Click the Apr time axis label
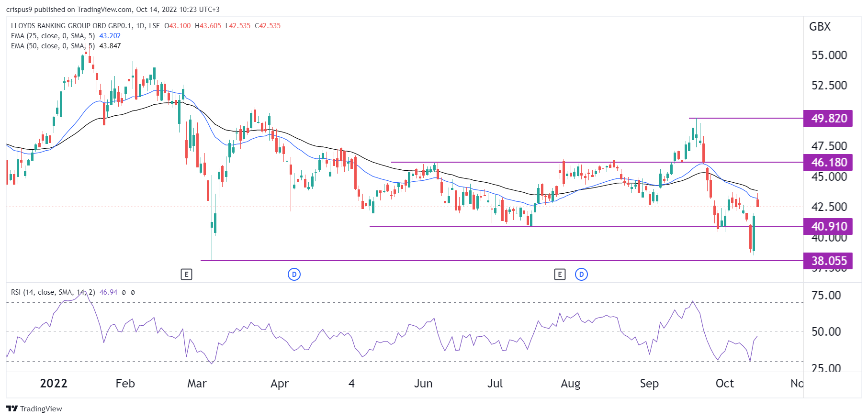The height and width of the screenshot is (419, 868). [x=280, y=384]
